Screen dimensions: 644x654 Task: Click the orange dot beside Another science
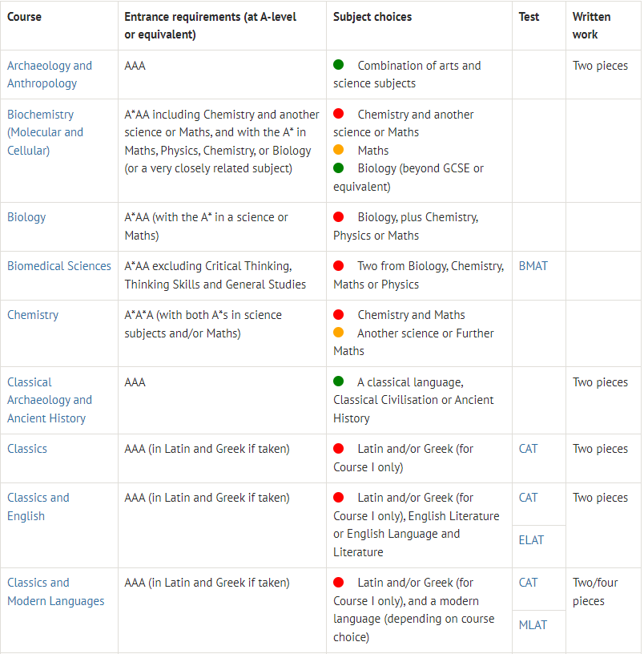(x=339, y=333)
